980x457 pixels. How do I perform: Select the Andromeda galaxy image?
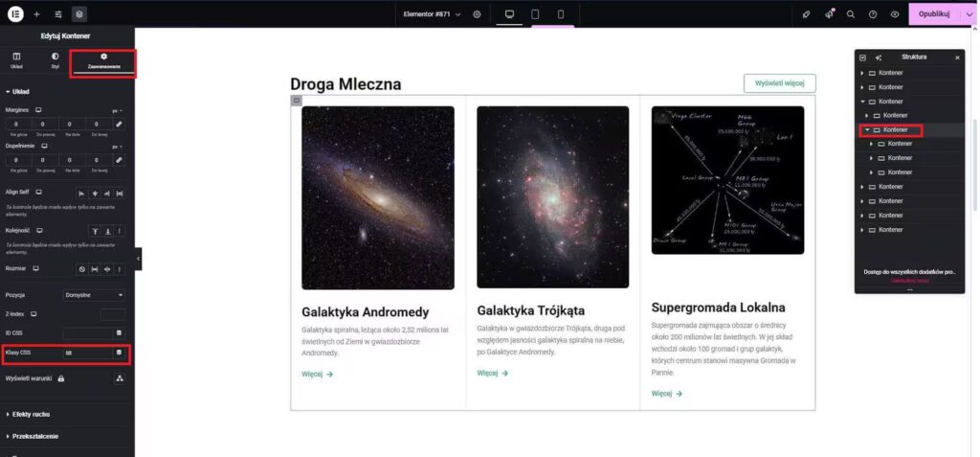pyautogui.click(x=378, y=197)
